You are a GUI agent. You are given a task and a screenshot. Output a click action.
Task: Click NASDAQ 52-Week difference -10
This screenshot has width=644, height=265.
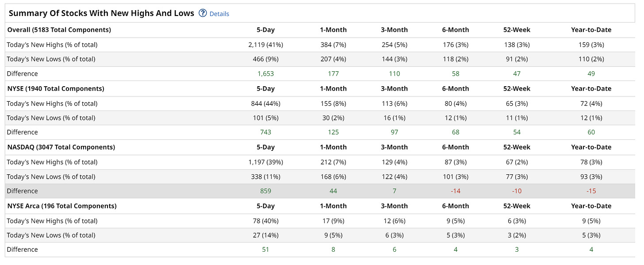pyautogui.click(x=517, y=191)
